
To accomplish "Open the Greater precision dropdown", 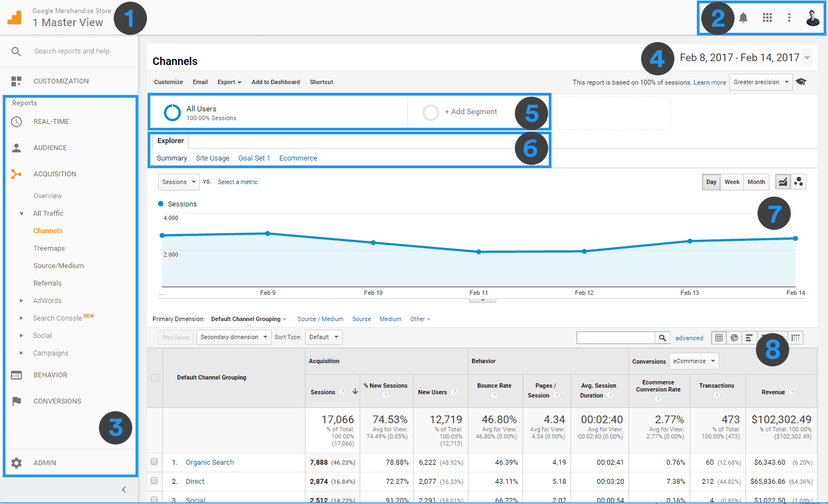I will [x=760, y=82].
